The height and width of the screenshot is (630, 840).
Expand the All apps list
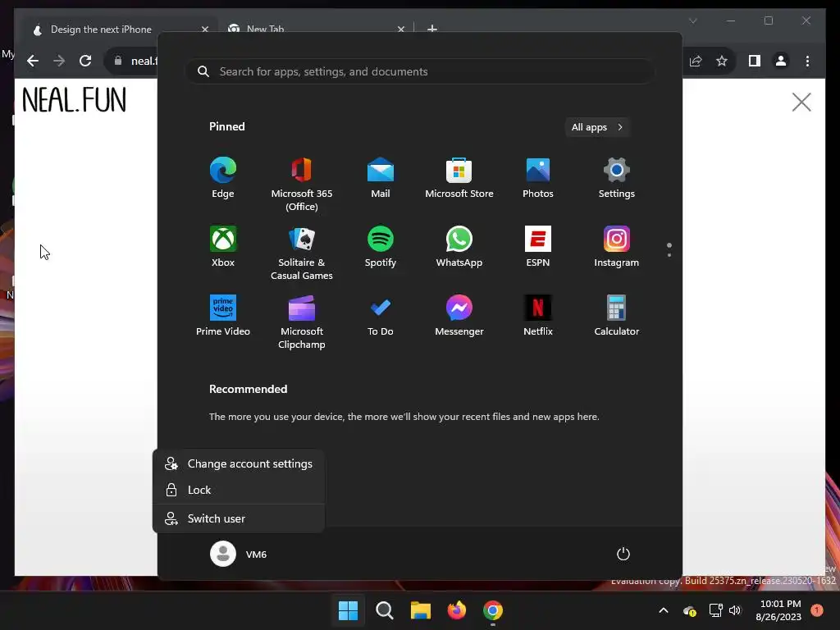[597, 127]
